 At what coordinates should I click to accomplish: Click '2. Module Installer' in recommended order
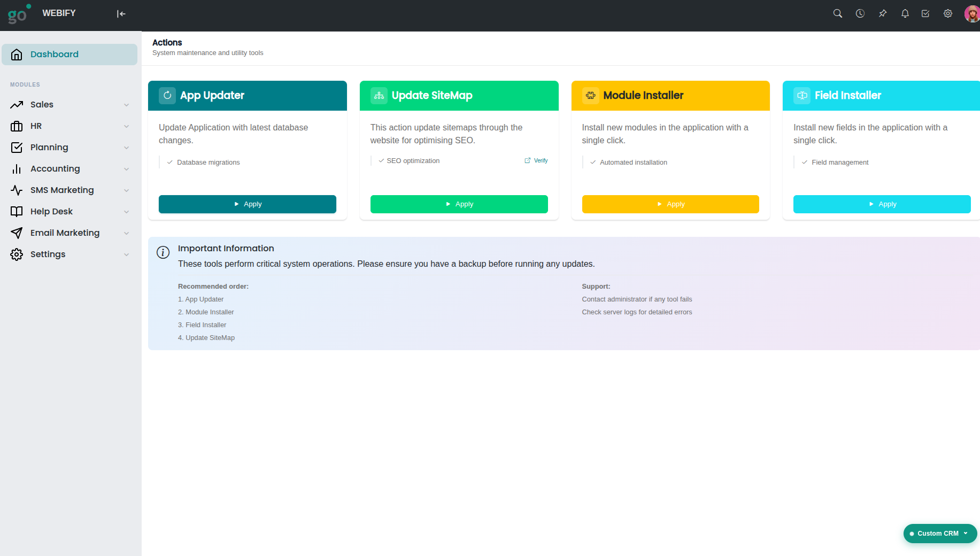point(206,312)
